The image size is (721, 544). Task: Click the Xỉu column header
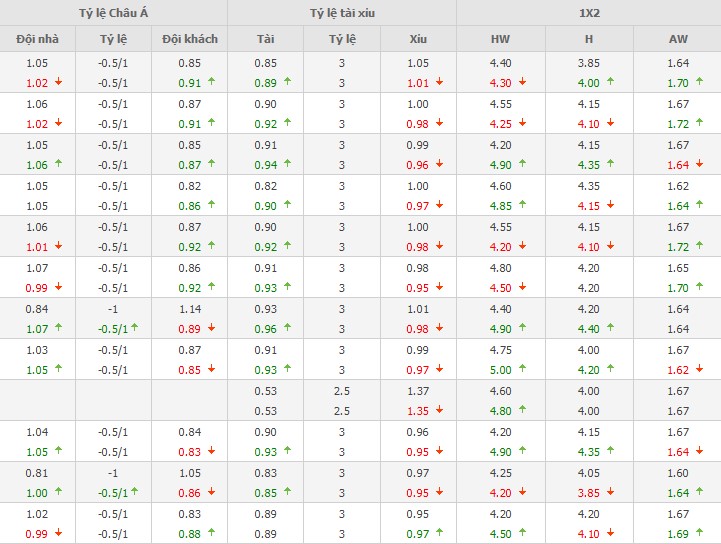pos(417,39)
